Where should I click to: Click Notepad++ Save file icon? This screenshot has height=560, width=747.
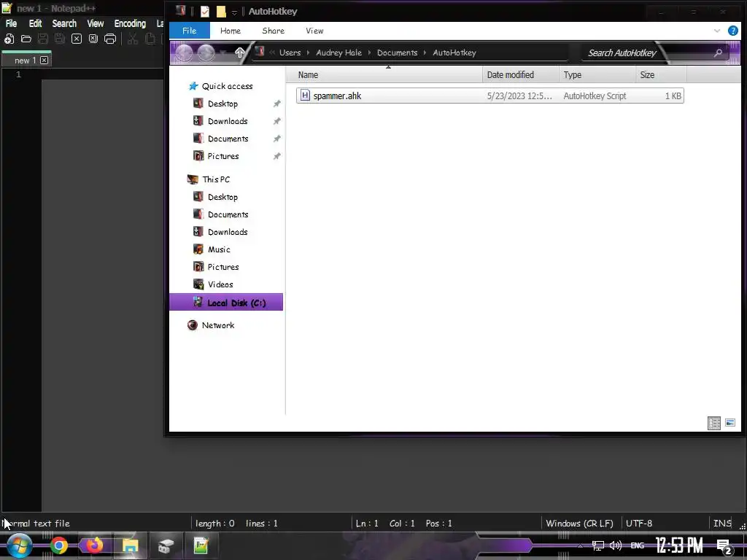tap(43, 39)
